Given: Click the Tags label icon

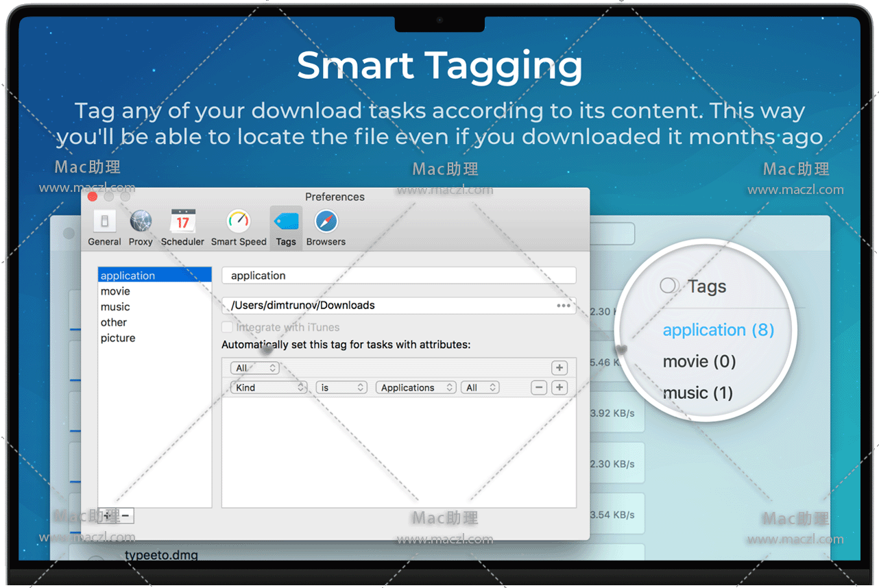Looking at the screenshot, I should [286, 228].
